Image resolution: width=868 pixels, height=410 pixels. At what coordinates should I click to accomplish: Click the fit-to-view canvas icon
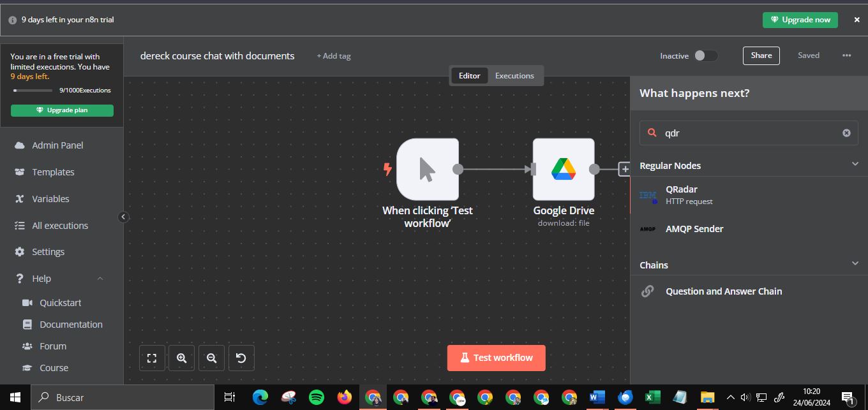[x=152, y=358]
